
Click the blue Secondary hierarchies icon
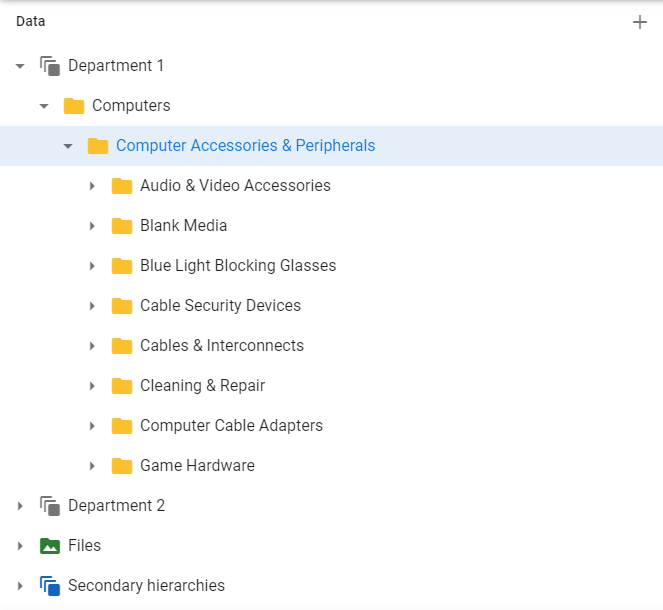pyautogui.click(x=50, y=586)
